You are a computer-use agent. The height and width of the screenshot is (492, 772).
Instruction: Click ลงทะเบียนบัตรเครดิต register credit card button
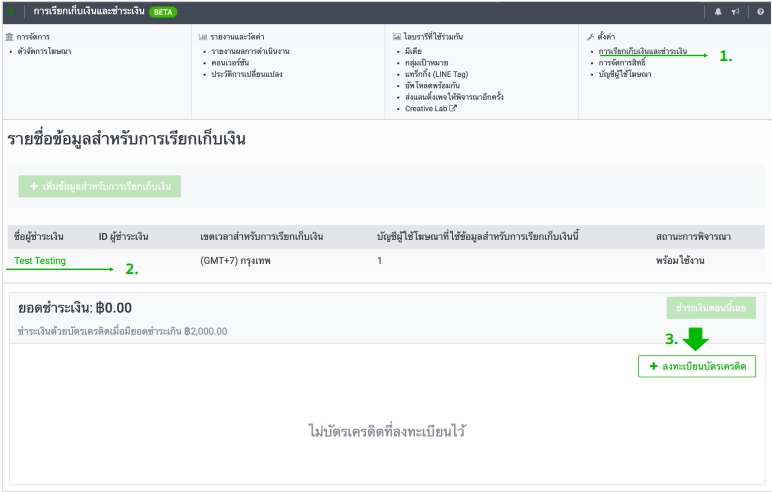pos(697,367)
